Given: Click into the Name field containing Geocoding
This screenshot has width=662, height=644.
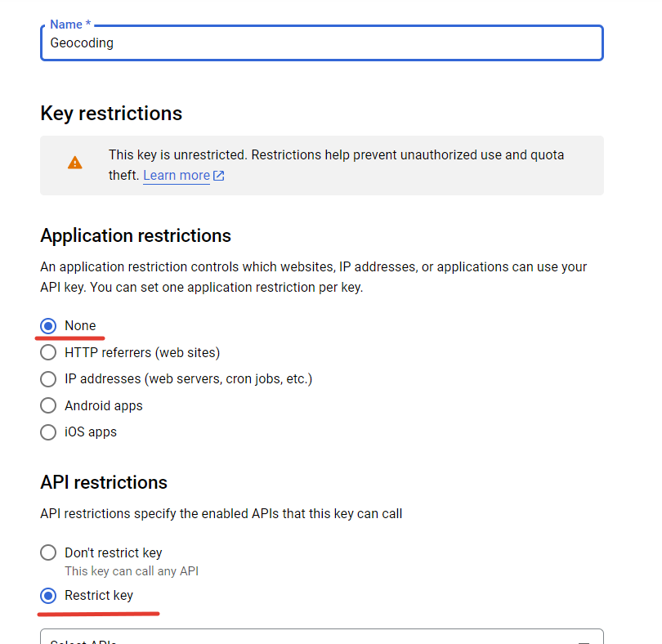Looking at the screenshot, I should click(322, 43).
